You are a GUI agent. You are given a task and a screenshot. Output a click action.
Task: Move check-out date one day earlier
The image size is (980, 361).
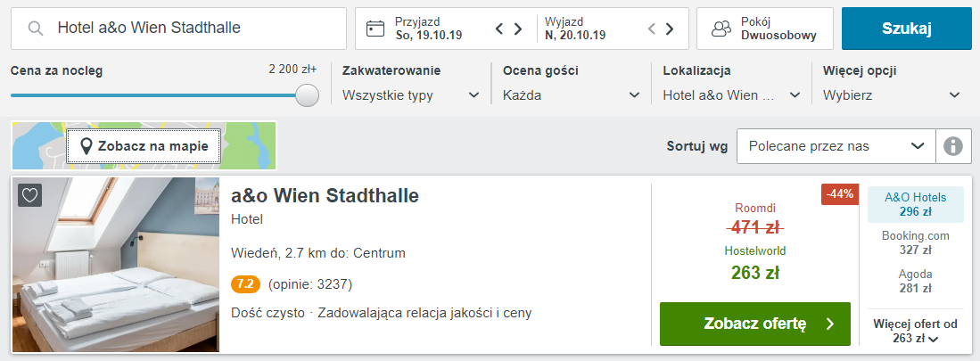point(652,29)
